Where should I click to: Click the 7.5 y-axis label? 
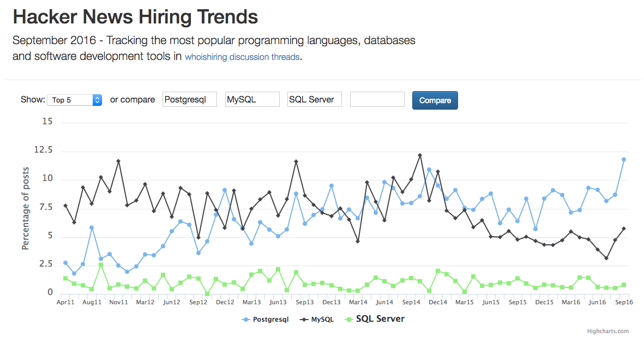pyautogui.click(x=46, y=207)
